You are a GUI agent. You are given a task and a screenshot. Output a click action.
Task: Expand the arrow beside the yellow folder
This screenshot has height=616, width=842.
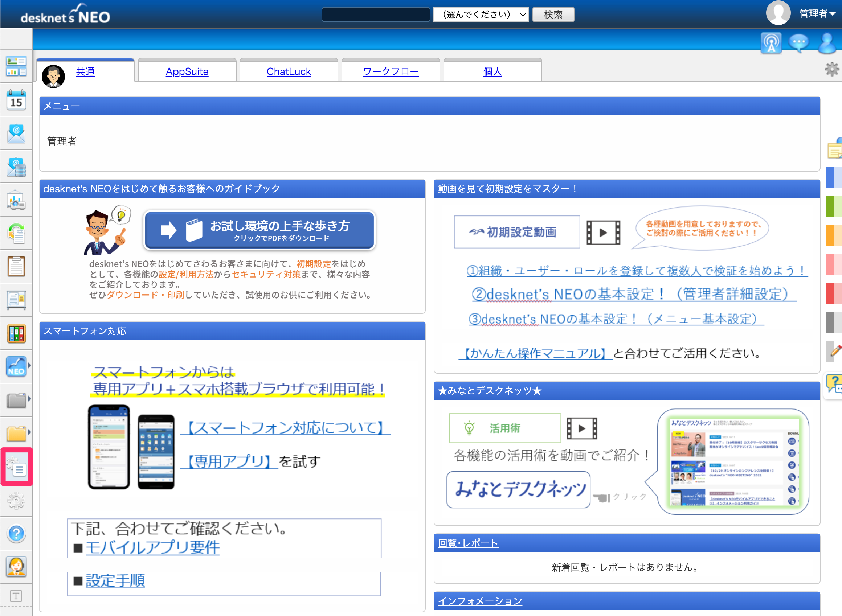29,432
